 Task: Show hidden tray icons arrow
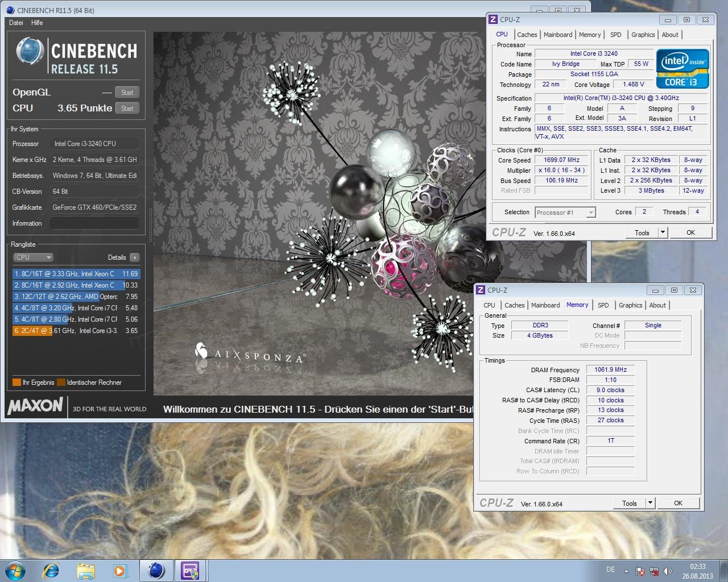pos(627,571)
